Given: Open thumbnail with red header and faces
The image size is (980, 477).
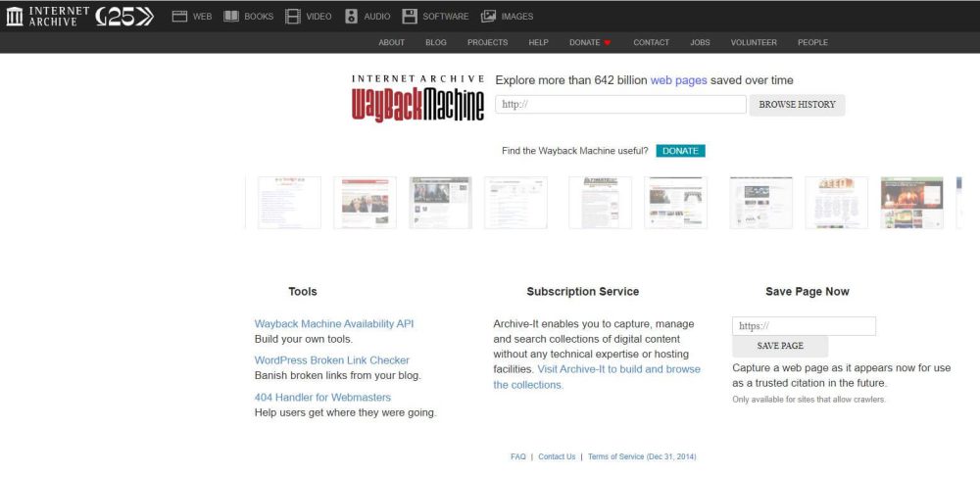Looking at the screenshot, I should click(365, 203).
